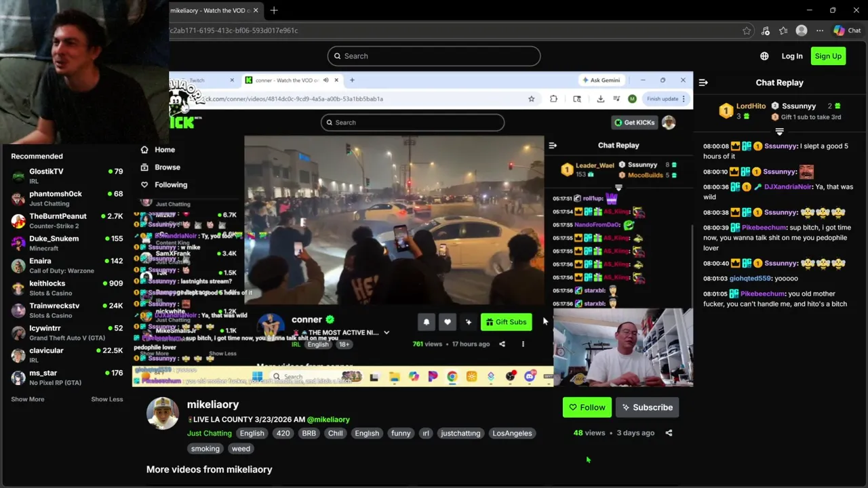Select the justchatting tag
Image resolution: width=868 pixels, height=488 pixels.
click(x=460, y=433)
